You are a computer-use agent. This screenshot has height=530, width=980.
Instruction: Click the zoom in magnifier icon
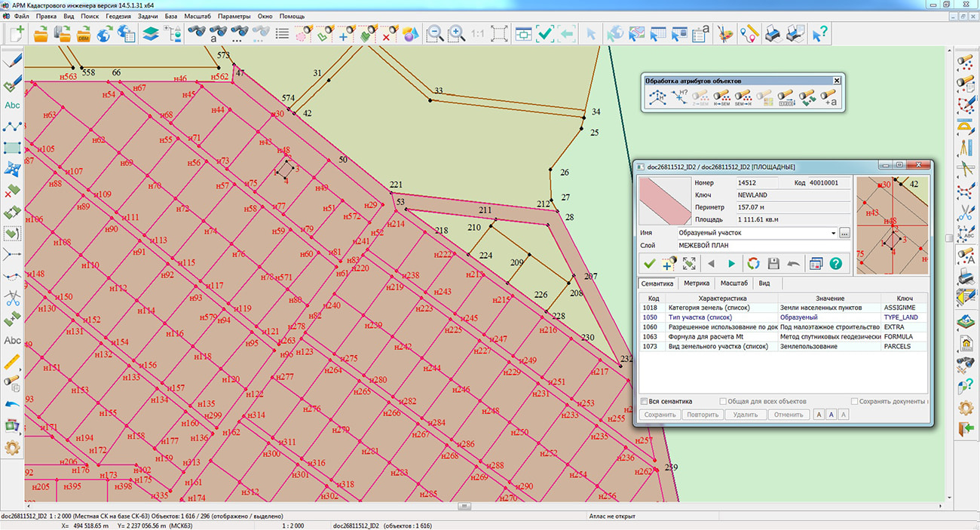point(456,33)
